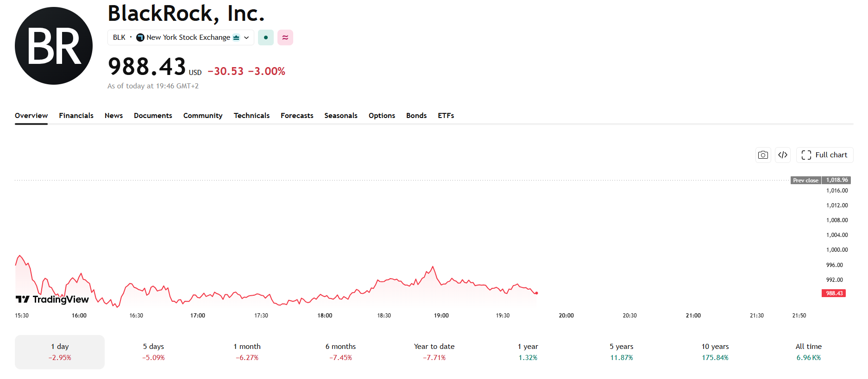The image size is (868, 379).
Task: Open the Seasonals tab
Action: coord(341,116)
